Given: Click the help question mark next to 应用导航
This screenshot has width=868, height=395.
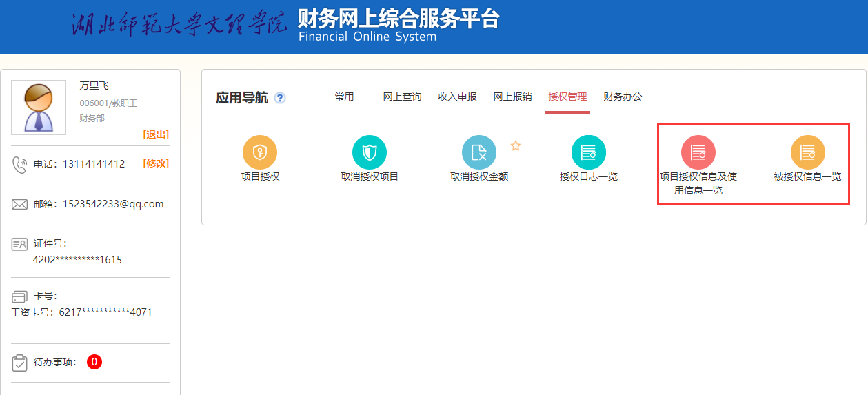Looking at the screenshot, I should click(x=280, y=98).
